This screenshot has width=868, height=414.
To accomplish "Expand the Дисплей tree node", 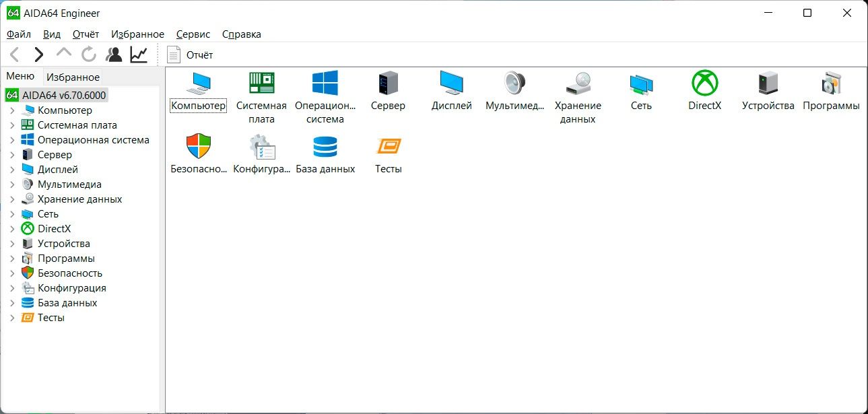I will point(12,170).
